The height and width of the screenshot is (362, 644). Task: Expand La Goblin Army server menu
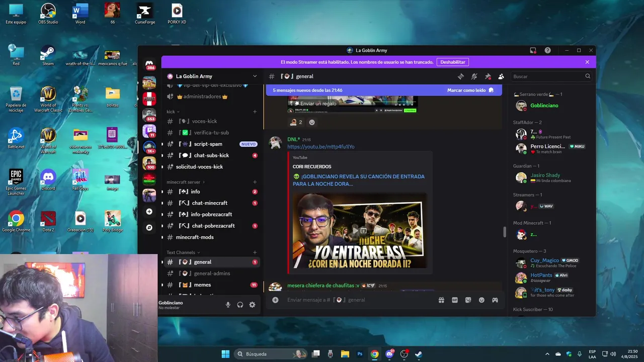click(212, 76)
